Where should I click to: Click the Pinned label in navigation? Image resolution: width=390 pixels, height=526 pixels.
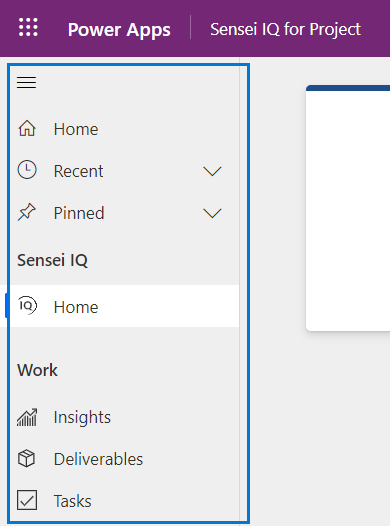tap(79, 213)
